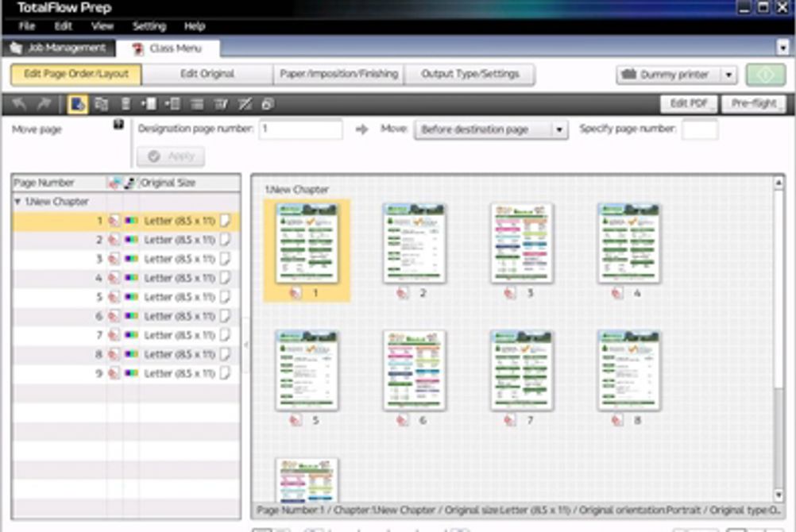Click the color mode column header icon

[x=130, y=183]
